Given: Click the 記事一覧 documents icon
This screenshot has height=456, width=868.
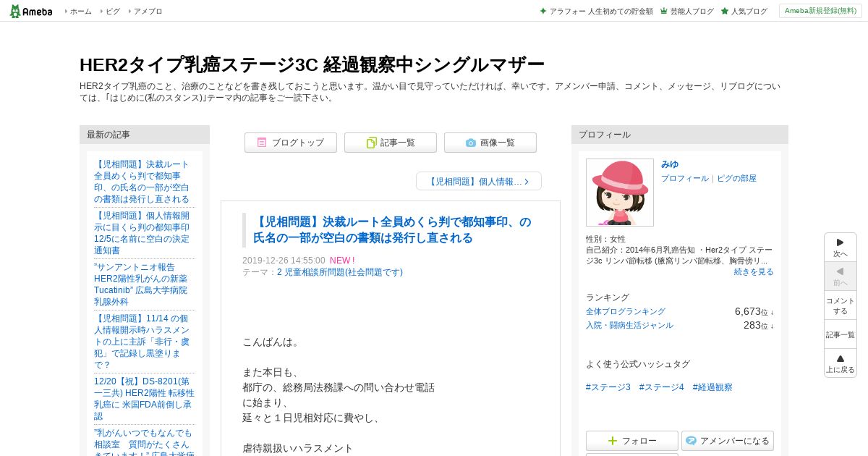Looking at the screenshot, I should [x=371, y=143].
